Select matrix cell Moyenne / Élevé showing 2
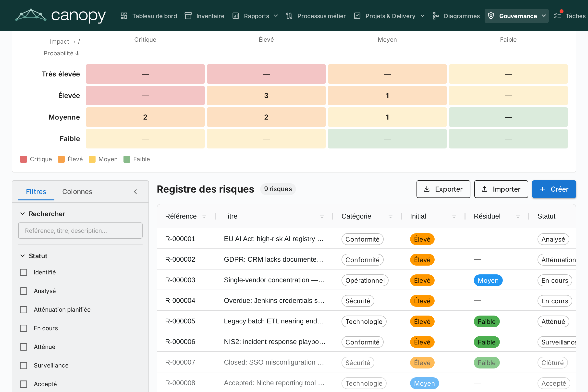This screenshot has height=392, width=588. (x=266, y=117)
